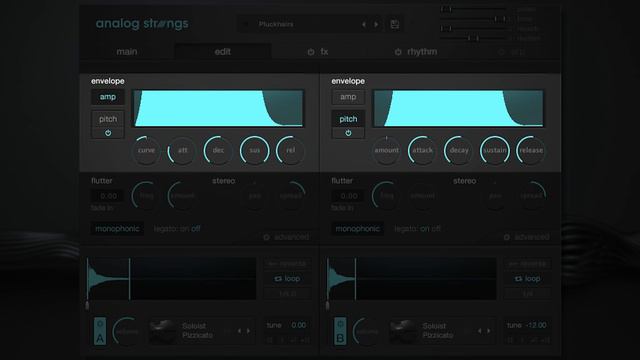Go to the previous preset with the left arrow
Image resolution: width=640 pixels, height=360 pixels.
click(x=364, y=24)
